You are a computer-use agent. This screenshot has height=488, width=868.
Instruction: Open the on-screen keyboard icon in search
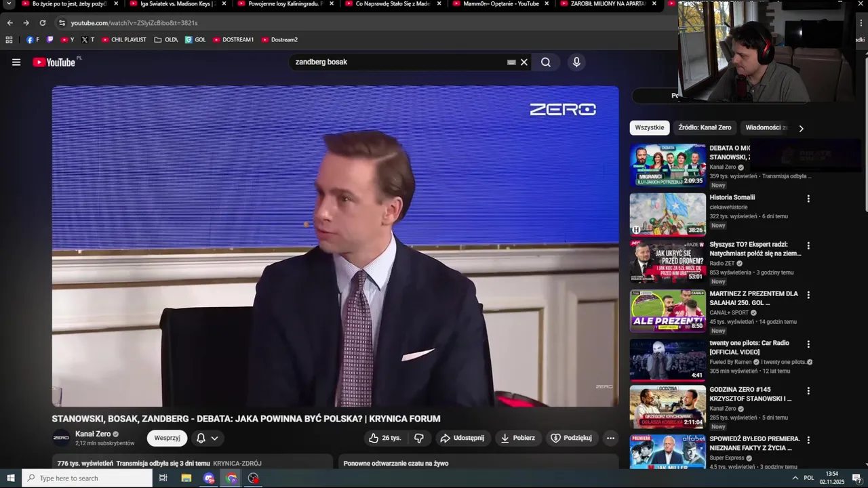[x=511, y=62]
